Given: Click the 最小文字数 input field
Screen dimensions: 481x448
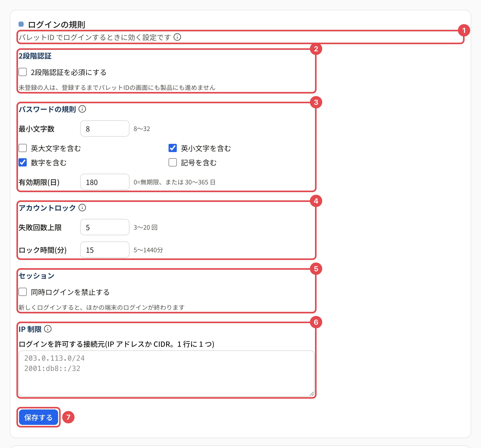Looking at the screenshot, I should click(x=105, y=128).
